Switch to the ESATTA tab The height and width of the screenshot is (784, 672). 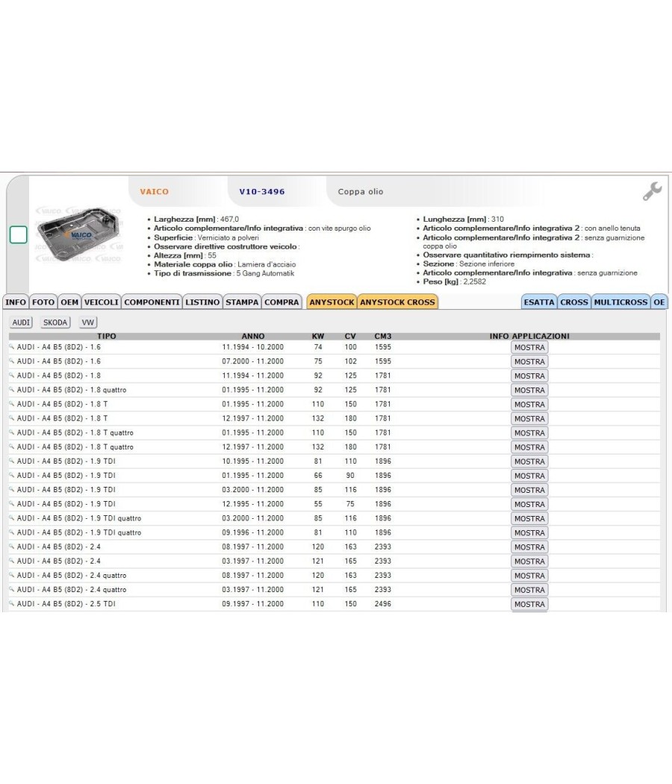(x=539, y=302)
